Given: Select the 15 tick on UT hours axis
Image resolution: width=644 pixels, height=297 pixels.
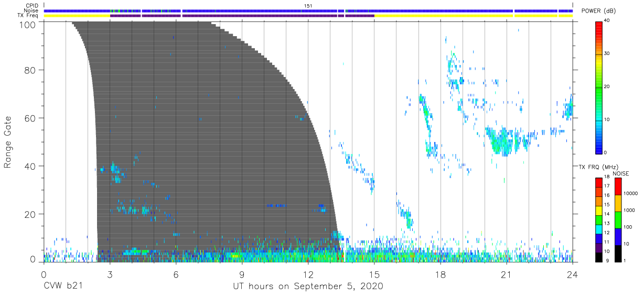Looking at the screenshot, I should [x=374, y=273].
